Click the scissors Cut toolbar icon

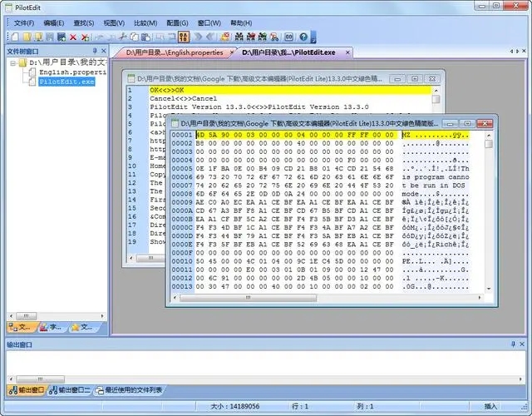tap(122, 37)
